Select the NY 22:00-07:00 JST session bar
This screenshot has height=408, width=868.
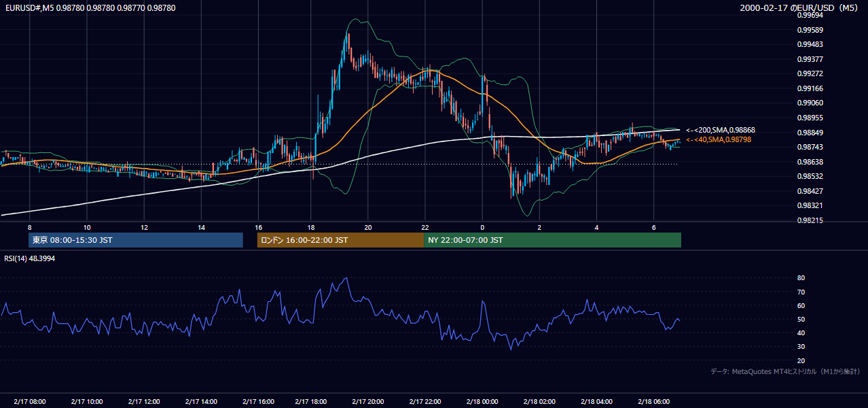point(552,240)
